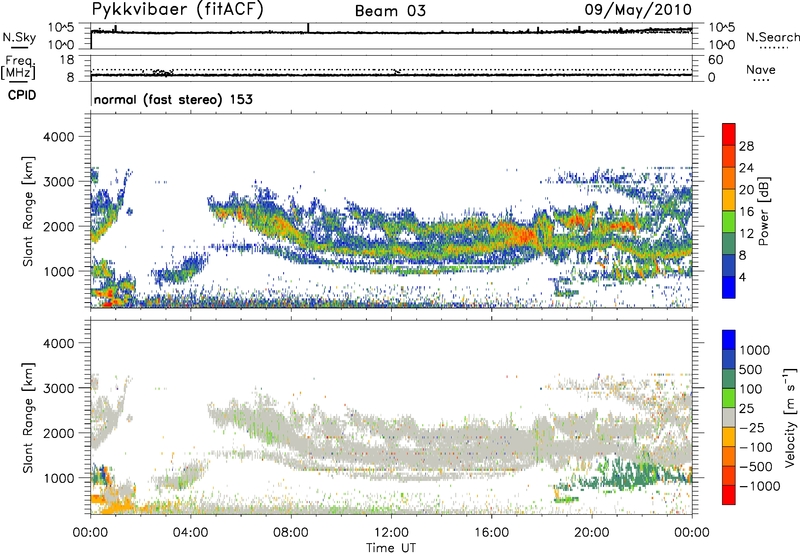
Task: Click the 16:00 time axis tick label
Action: tap(491, 533)
